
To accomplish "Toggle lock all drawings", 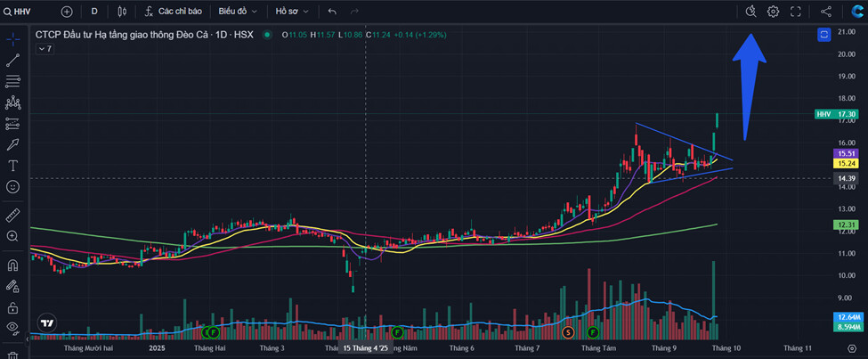I will [x=12, y=307].
